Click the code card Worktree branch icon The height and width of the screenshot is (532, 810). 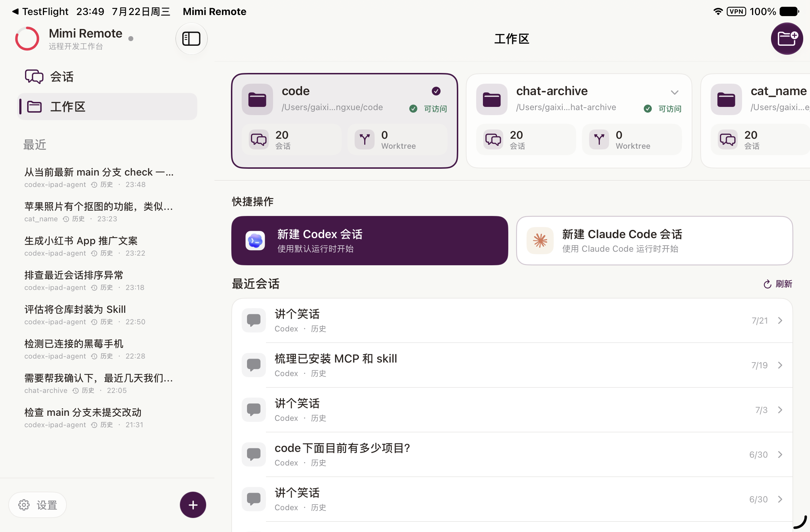[x=365, y=139]
